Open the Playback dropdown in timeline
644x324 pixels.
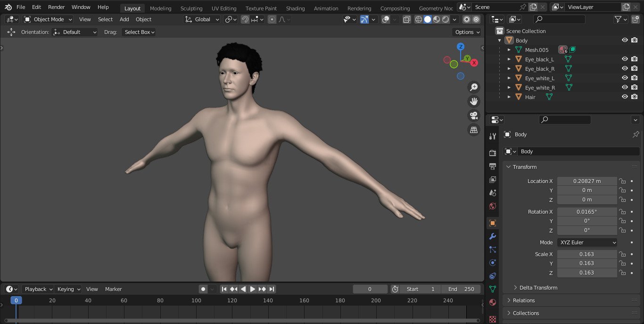(x=38, y=289)
